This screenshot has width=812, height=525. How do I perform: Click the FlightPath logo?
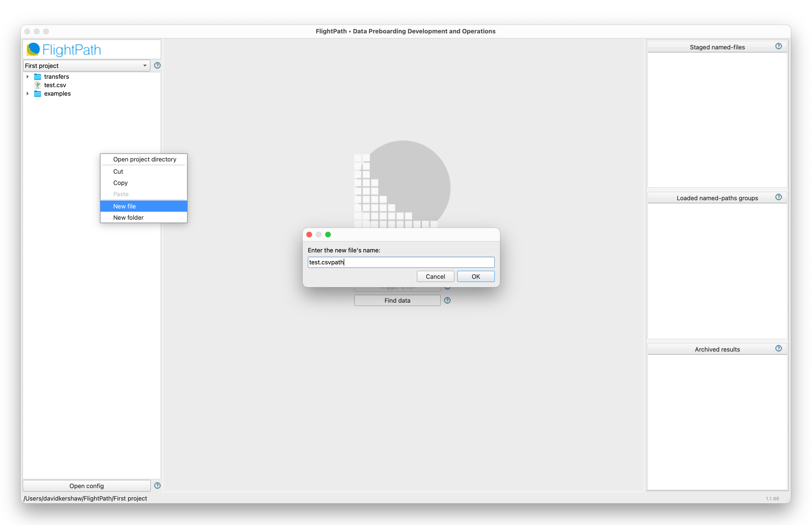coord(64,50)
